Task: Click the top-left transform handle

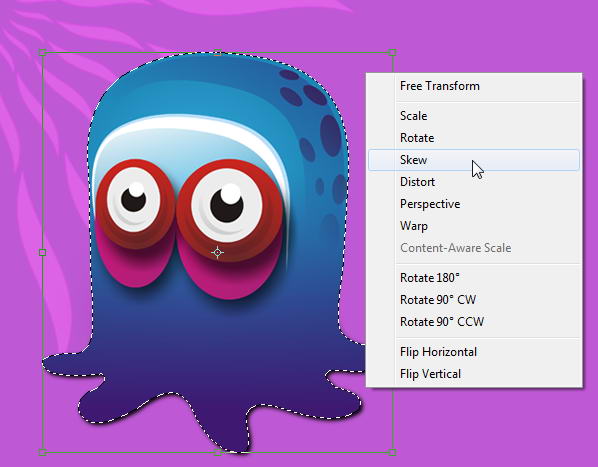Action: [x=42, y=53]
